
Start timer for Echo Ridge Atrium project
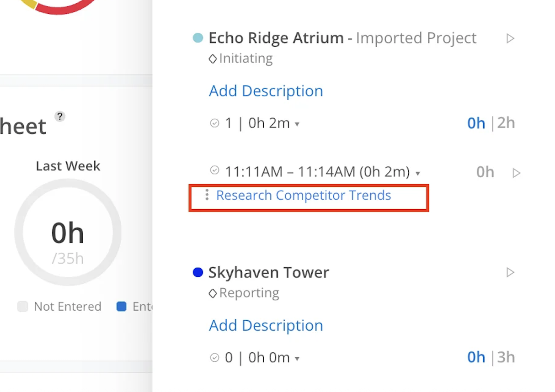coord(511,38)
